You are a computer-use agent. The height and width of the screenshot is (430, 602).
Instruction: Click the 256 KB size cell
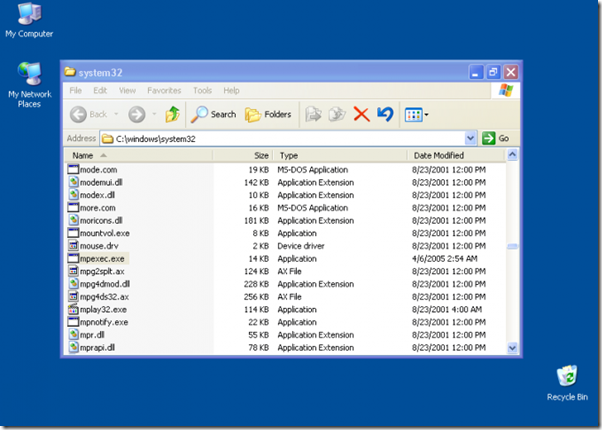pos(256,297)
